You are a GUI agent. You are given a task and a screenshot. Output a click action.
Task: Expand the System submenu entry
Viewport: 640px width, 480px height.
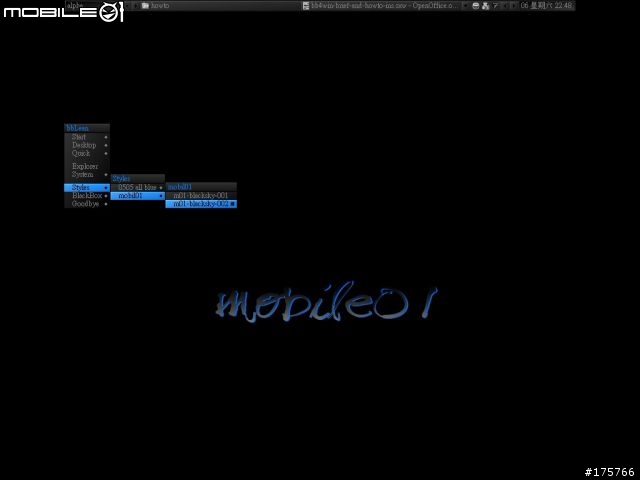tap(87, 175)
